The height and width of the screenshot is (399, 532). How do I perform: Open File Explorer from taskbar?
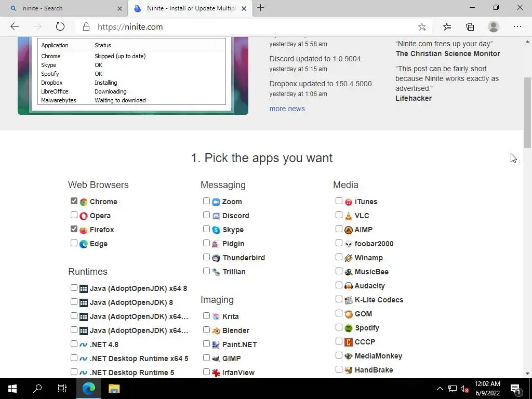(114, 389)
